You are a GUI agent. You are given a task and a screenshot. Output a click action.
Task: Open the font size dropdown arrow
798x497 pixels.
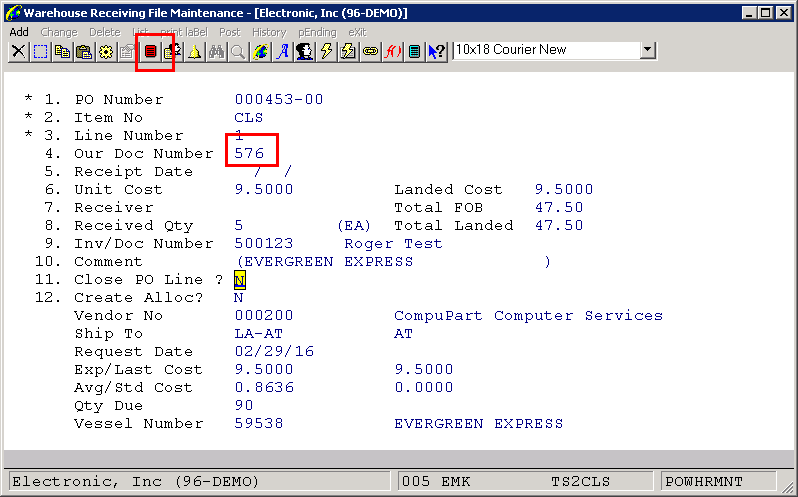click(x=647, y=50)
